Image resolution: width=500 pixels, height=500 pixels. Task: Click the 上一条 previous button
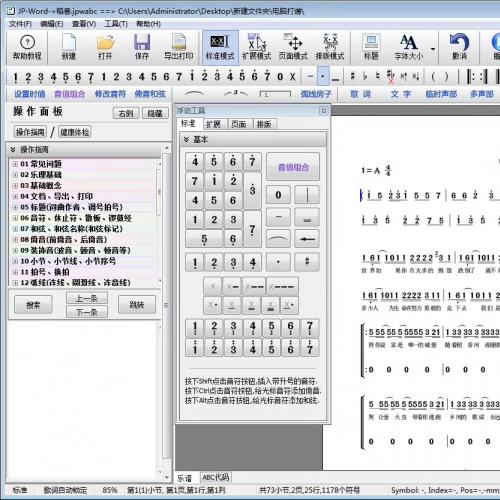point(87,298)
